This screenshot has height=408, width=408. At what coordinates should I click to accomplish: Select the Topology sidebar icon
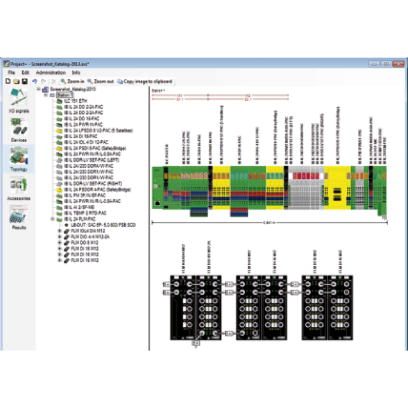(x=19, y=159)
